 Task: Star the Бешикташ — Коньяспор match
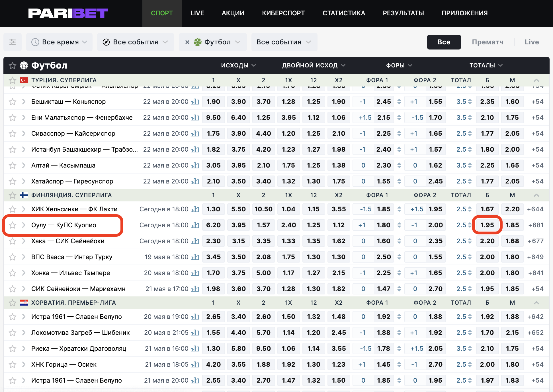[x=12, y=102]
